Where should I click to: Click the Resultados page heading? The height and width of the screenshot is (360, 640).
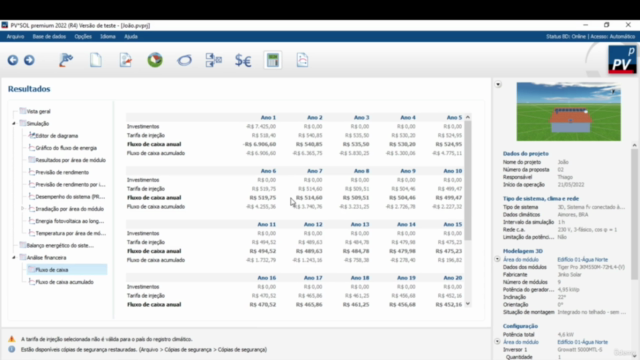point(29,89)
